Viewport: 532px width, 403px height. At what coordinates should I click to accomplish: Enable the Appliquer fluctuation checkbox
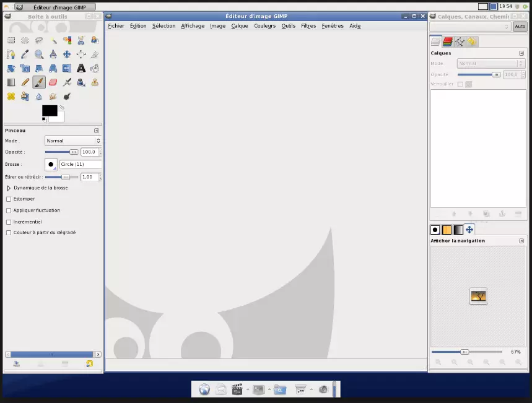point(9,210)
